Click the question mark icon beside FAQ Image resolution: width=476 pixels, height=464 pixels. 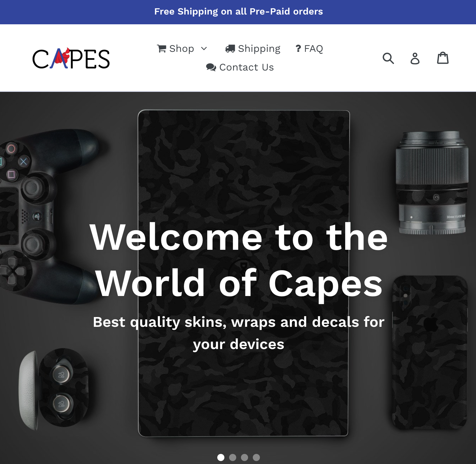[x=298, y=48]
